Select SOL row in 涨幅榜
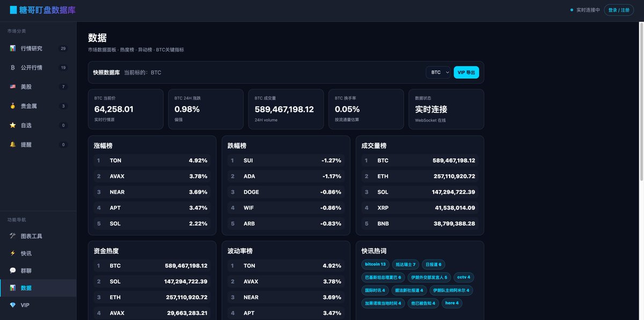This screenshot has width=644, height=320. [152, 223]
